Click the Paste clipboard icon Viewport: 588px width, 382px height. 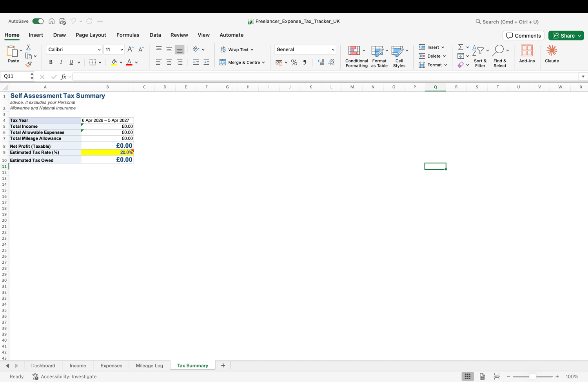[13, 51]
